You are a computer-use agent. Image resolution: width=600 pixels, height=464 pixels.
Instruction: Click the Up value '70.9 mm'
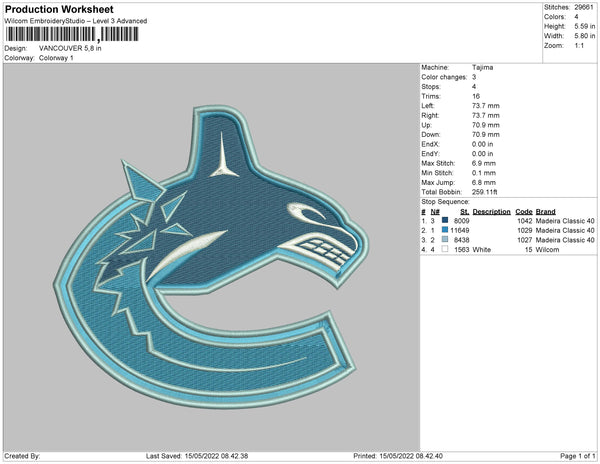[486, 125]
